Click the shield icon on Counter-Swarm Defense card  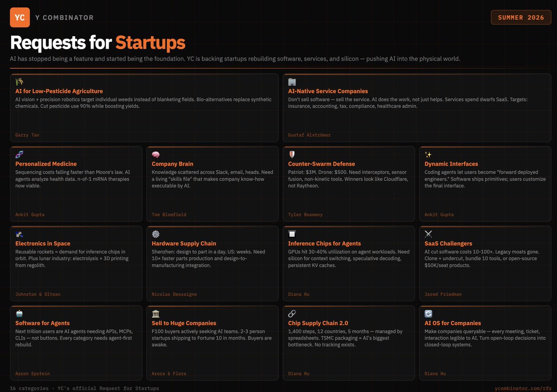[x=292, y=154]
